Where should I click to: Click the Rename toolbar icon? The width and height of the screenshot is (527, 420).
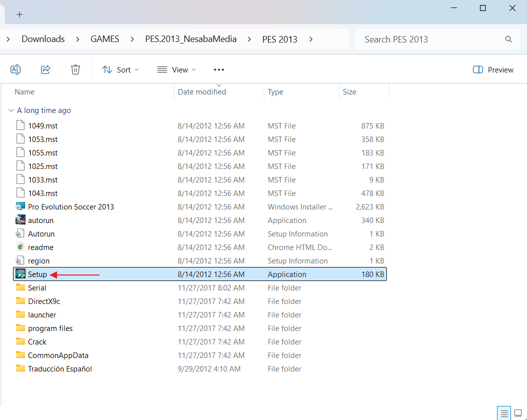(x=16, y=69)
